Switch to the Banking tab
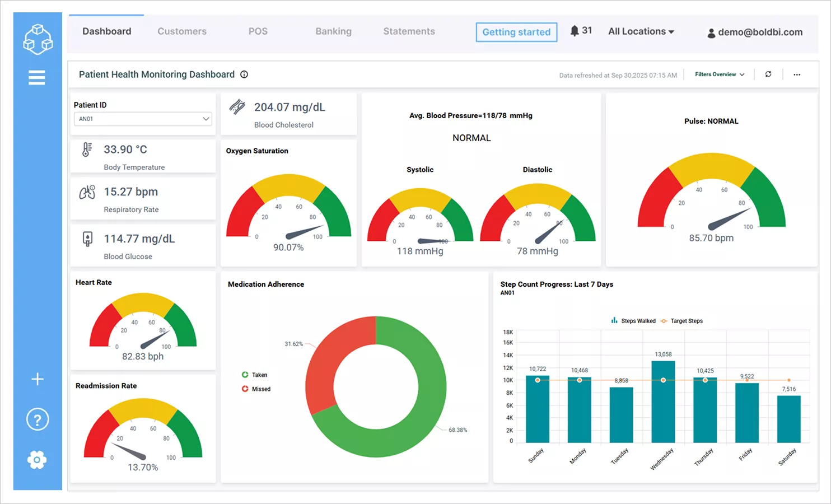Viewport: 831px width, 504px height. (x=333, y=31)
